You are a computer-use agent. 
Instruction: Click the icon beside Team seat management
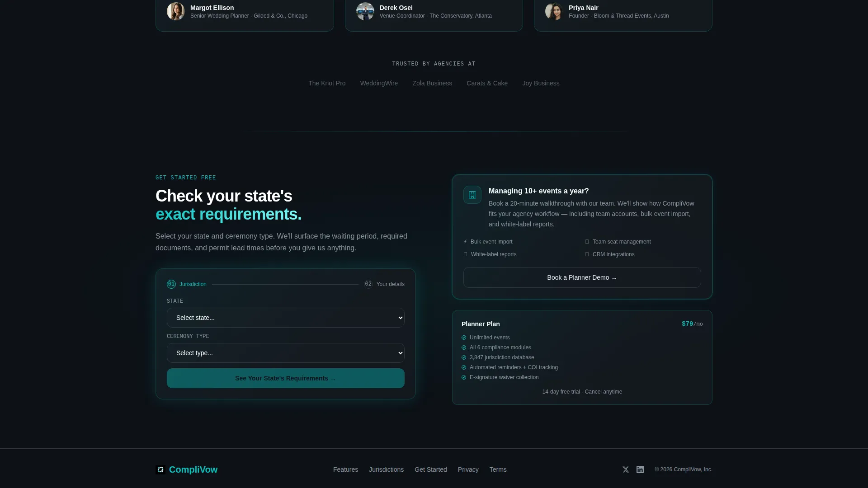click(x=587, y=242)
